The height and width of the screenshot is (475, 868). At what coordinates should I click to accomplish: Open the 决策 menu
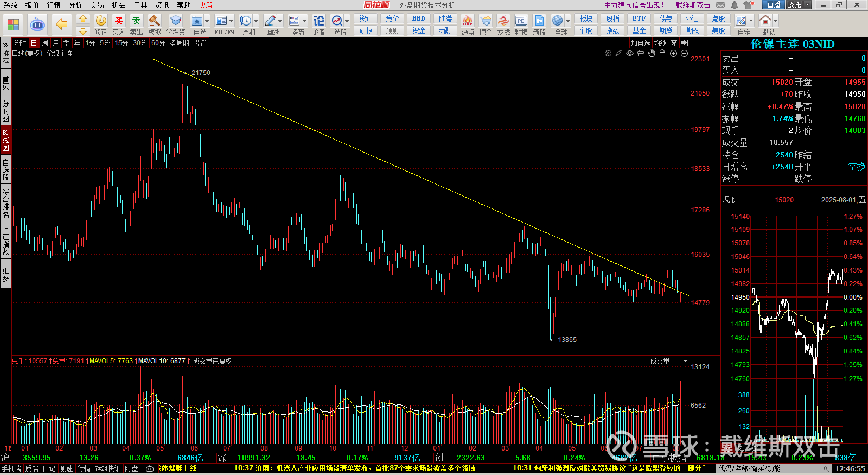pos(206,5)
